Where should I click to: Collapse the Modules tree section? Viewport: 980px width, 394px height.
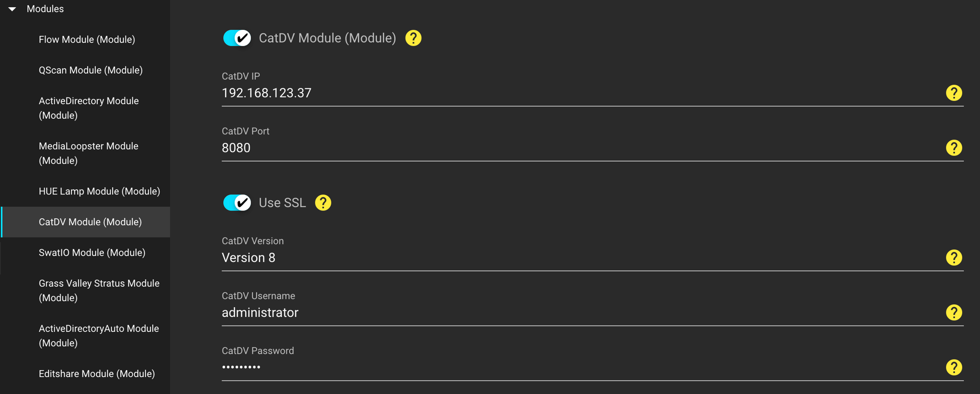(x=12, y=9)
